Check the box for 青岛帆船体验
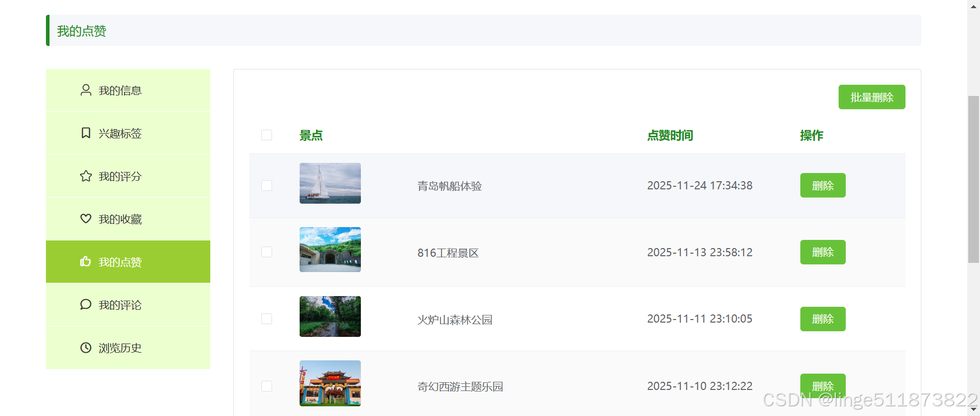Viewport: 980px width, 416px height. [x=266, y=185]
